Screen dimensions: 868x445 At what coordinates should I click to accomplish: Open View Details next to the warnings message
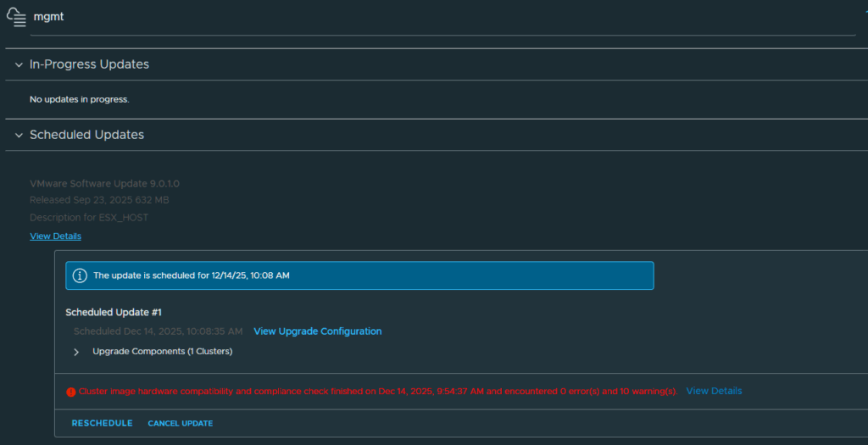pos(714,392)
